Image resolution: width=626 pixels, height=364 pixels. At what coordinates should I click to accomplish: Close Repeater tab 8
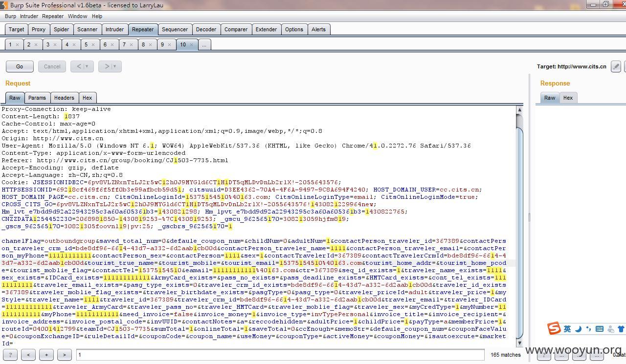tap(150, 44)
